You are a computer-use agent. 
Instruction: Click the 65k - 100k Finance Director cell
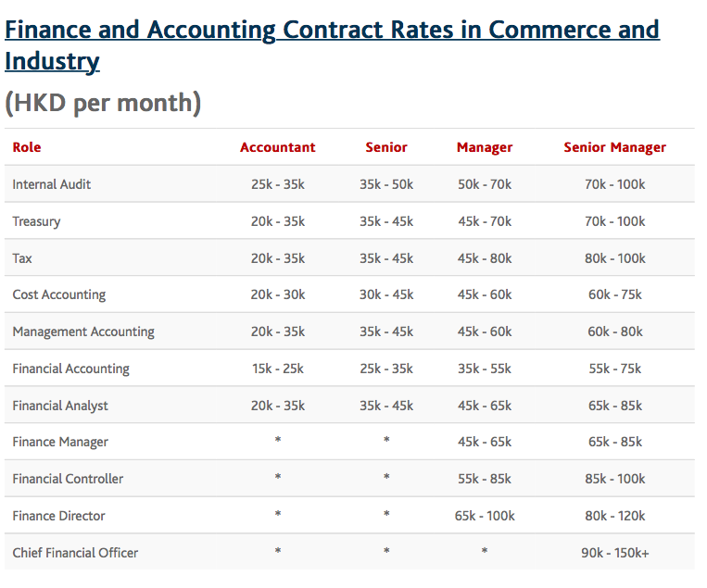pos(485,516)
